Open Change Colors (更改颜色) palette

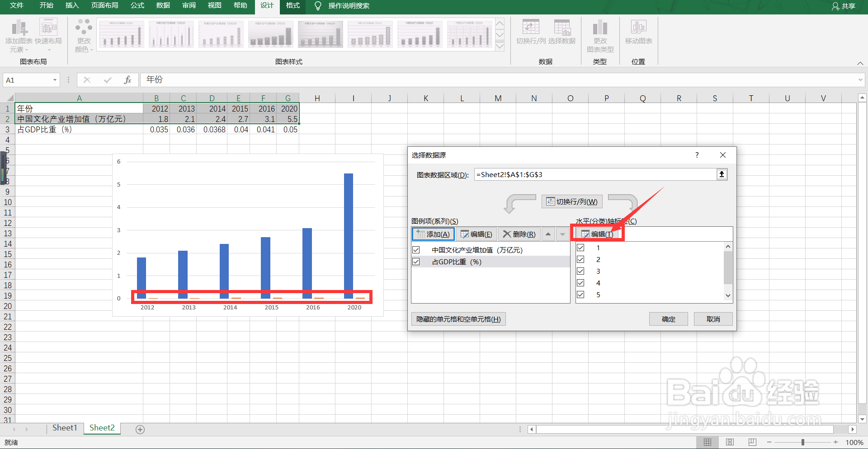84,35
